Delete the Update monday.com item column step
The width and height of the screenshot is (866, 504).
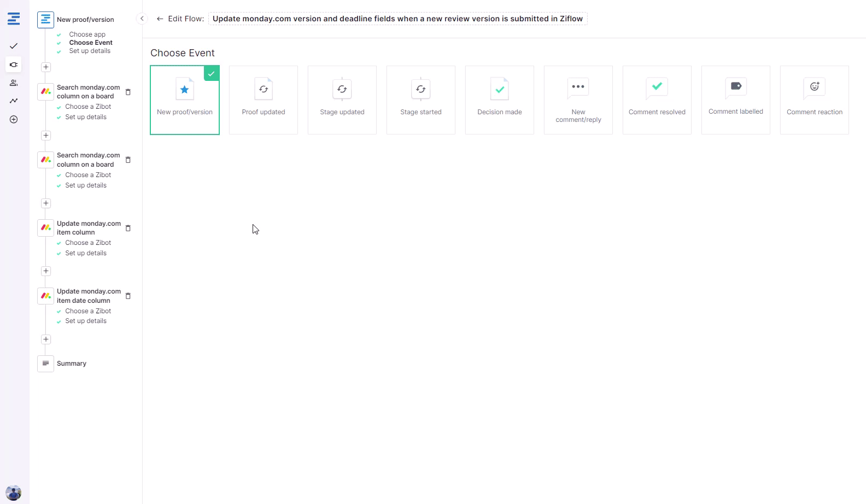128,228
